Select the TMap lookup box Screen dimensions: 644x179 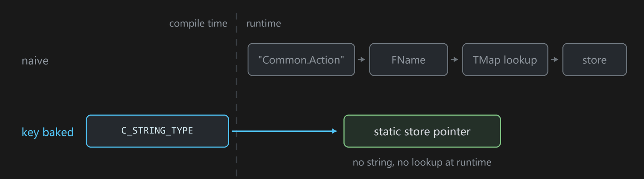coord(505,59)
